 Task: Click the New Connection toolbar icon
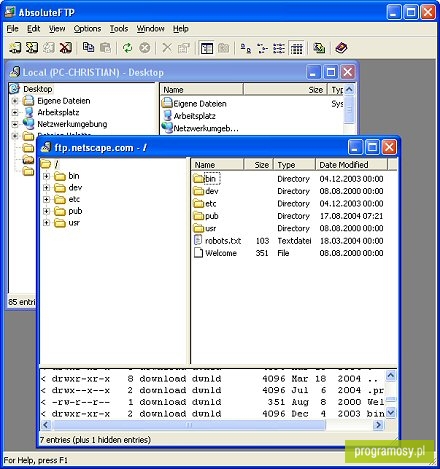click(15, 48)
